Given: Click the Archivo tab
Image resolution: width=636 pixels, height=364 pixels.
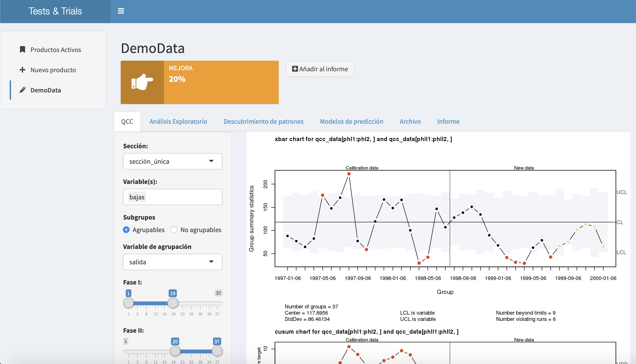Looking at the screenshot, I should click(x=410, y=122).
